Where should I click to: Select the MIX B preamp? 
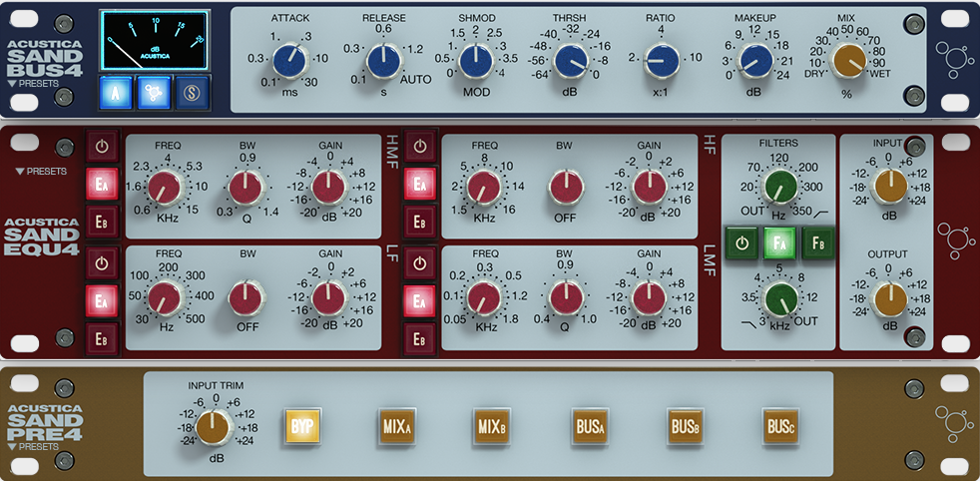pos(491,427)
